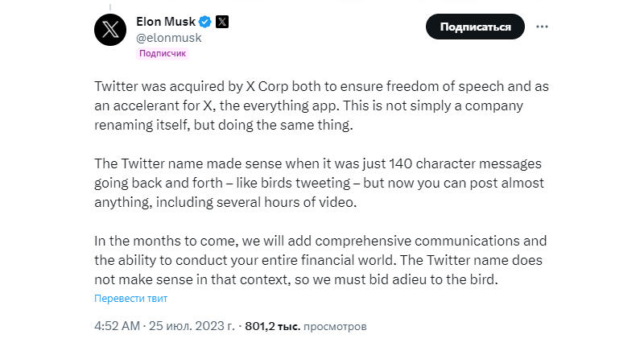Open the three-dots more options menu
Viewport: 644px width, 347px height.
click(x=542, y=27)
